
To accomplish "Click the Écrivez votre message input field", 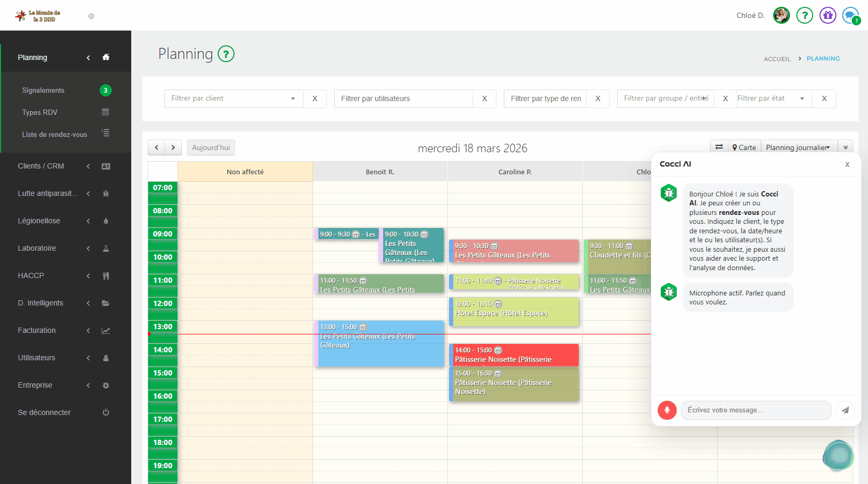I will (x=756, y=410).
